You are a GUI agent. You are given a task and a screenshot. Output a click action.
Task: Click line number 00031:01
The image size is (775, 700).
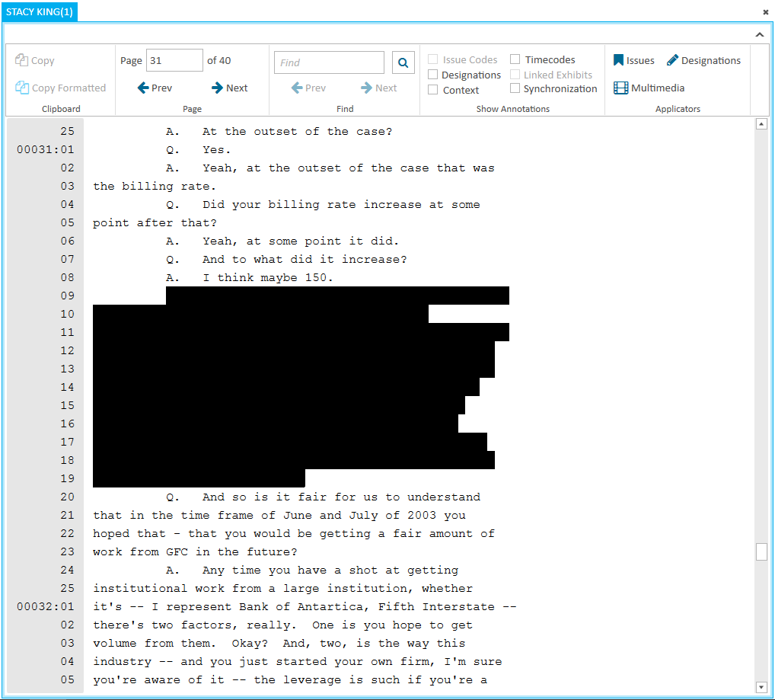coord(46,149)
